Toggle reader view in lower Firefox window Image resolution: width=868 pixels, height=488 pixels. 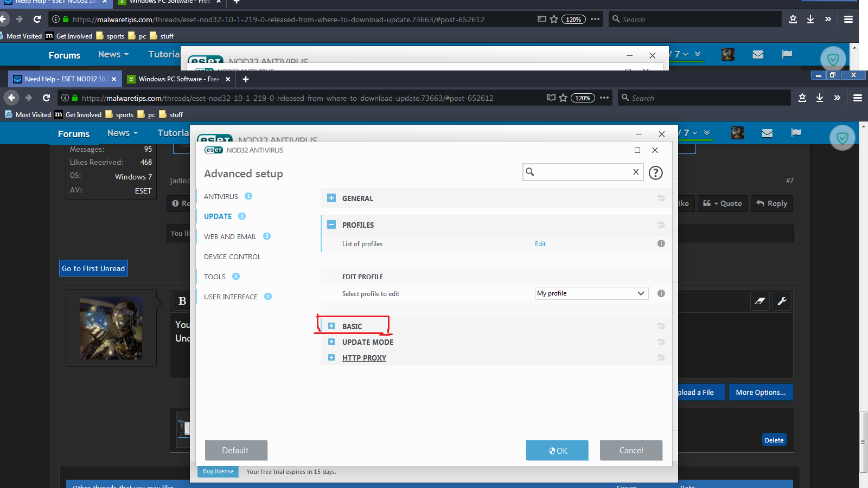coord(551,98)
